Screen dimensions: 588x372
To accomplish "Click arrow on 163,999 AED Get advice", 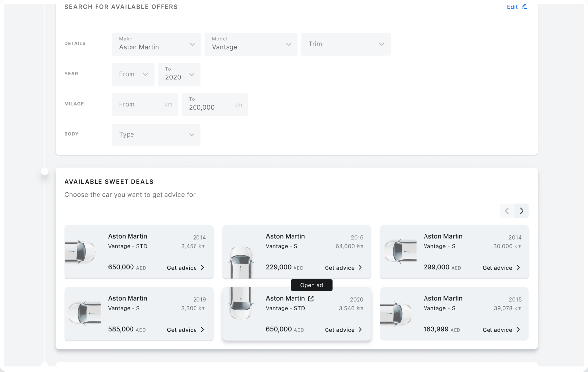I will [x=518, y=330].
